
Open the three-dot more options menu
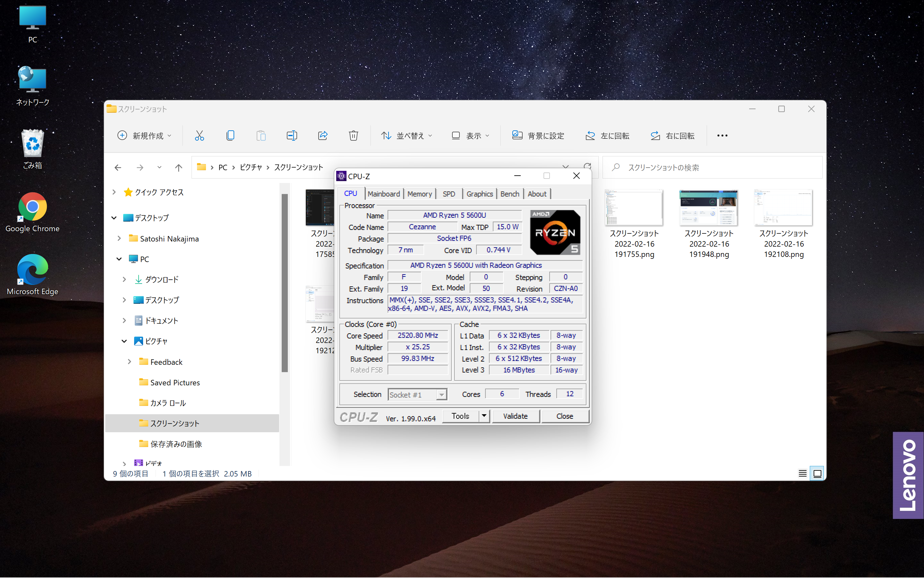click(x=722, y=135)
